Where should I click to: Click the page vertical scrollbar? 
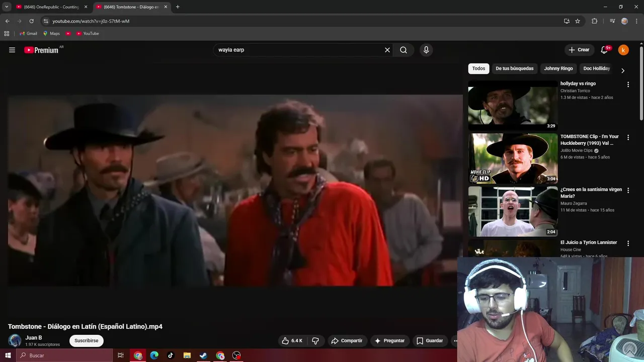pyautogui.click(x=641, y=83)
